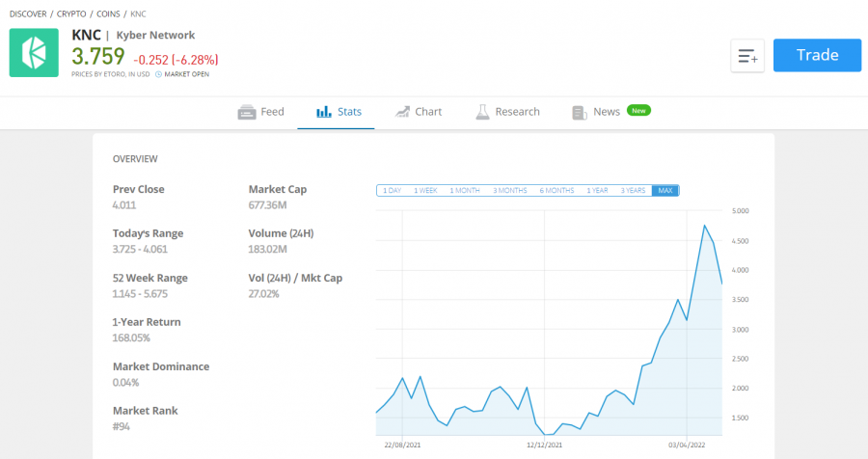
Task: Click the 03/04/2022 chart date label
Action: pyautogui.click(x=687, y=445)
